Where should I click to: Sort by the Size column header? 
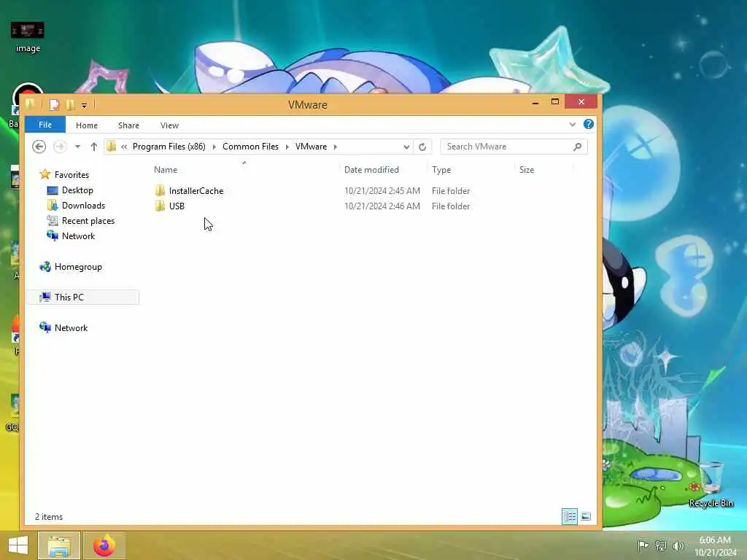tap(527, 169)
